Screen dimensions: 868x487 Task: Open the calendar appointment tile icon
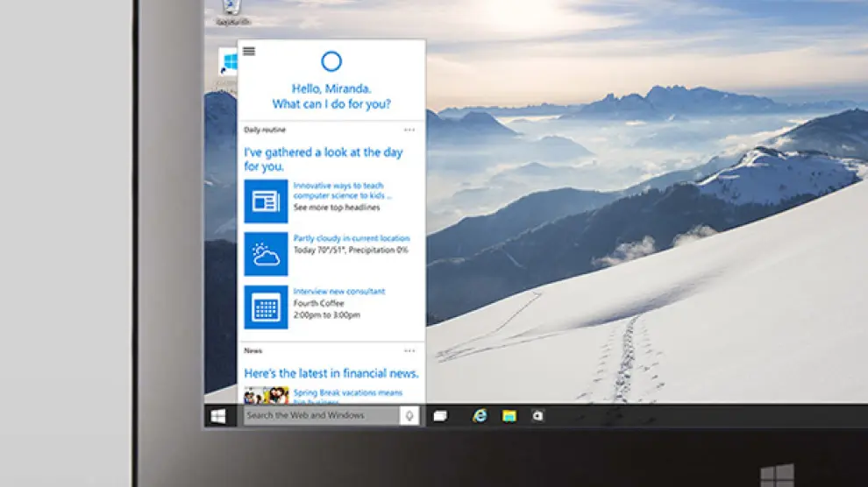pyautogui.click(x=266, y=307)
